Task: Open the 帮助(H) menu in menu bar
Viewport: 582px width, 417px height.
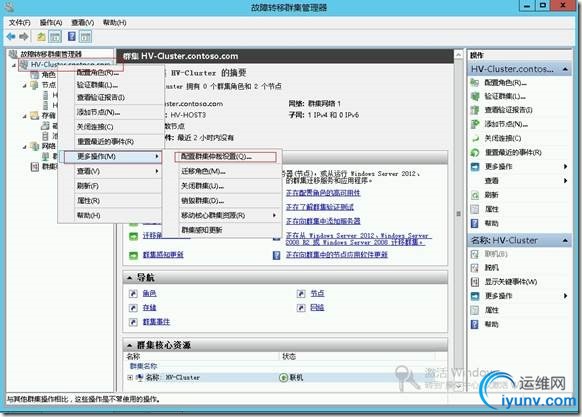Action: pyautogui.click(x=114, y=23)
